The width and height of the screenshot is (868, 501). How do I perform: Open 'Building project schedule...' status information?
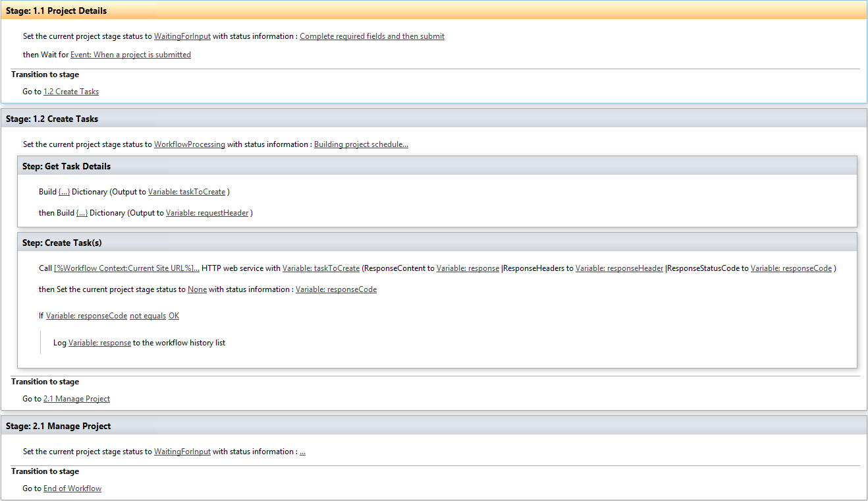361,144
